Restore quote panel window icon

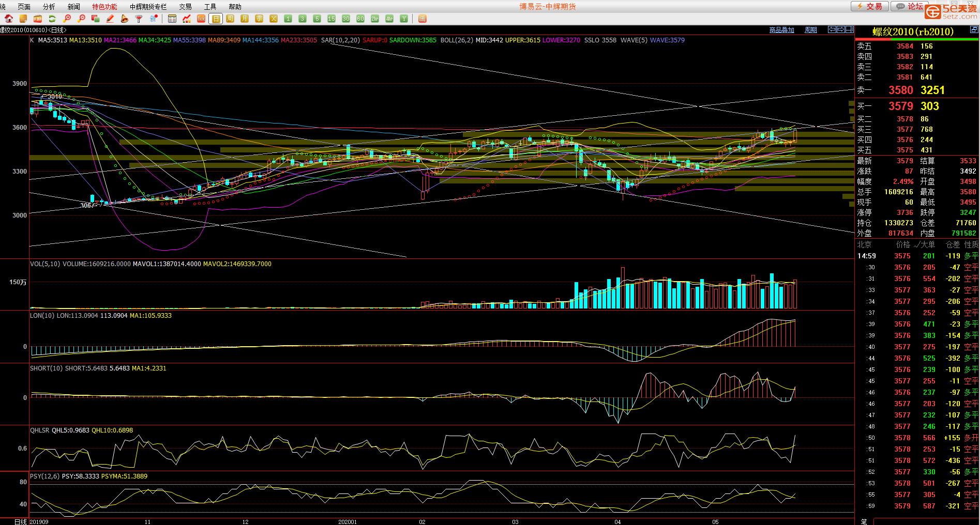point(974,30)
